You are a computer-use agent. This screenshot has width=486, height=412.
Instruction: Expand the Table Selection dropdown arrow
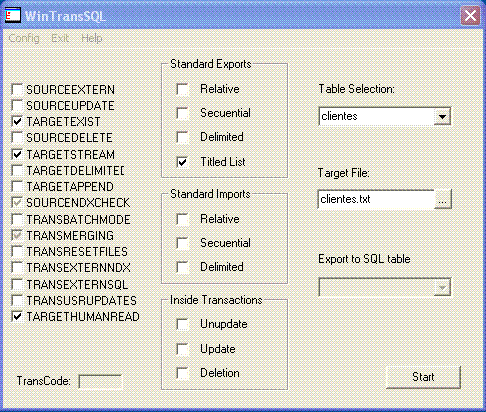point(442,116)
